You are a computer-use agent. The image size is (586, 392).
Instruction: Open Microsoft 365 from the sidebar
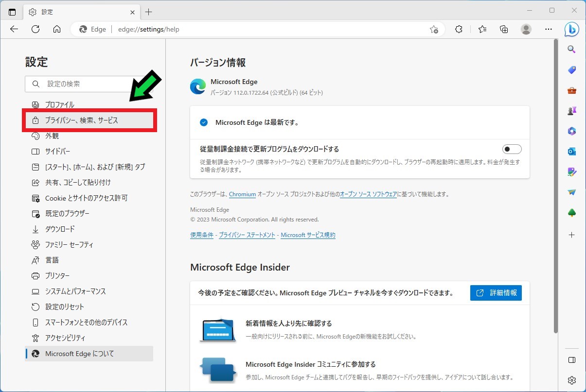tap(572, 131)
